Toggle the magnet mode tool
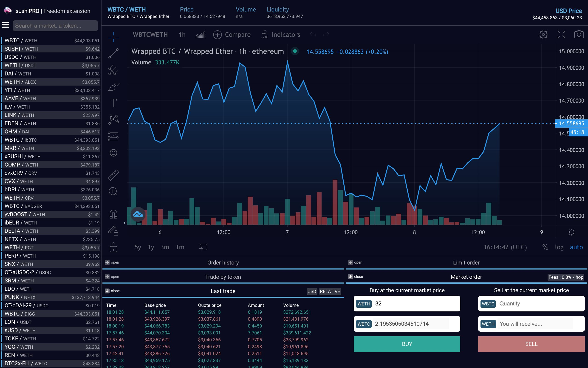 click(113, 214)
